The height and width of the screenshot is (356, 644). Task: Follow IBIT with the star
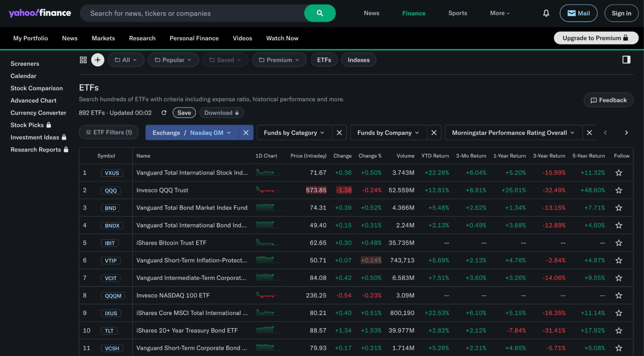[619, 243]
